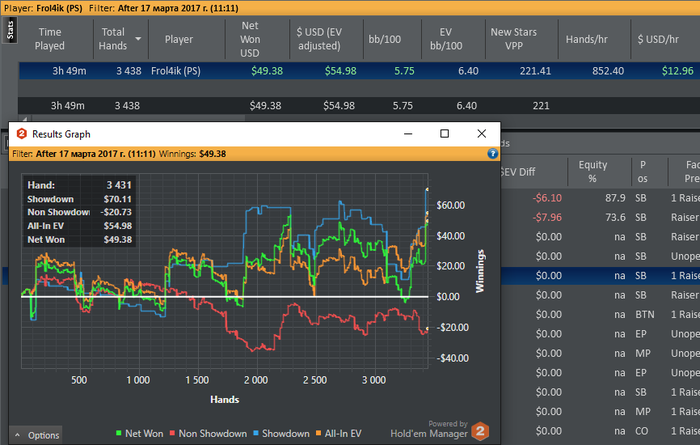Minimize the Results Graph window
This screenshot has width=700, height=445.
tap(408, 134)
